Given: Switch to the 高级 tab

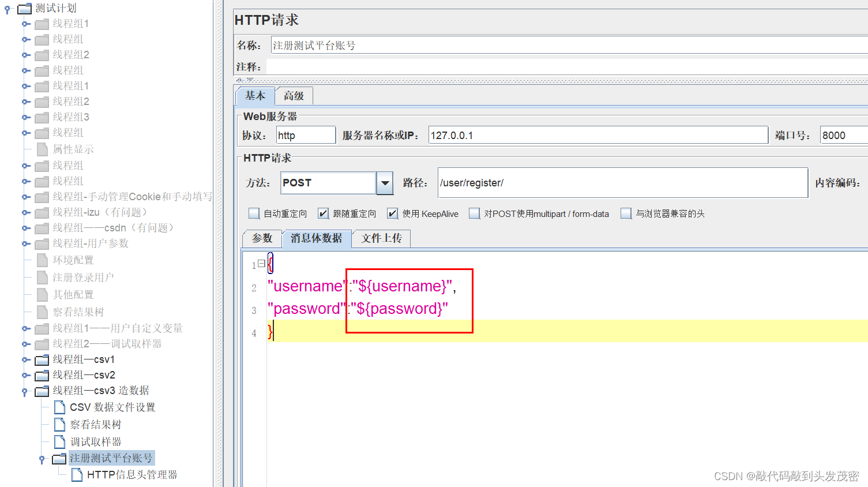Looking at the screenshot, I should pos(294,96).
